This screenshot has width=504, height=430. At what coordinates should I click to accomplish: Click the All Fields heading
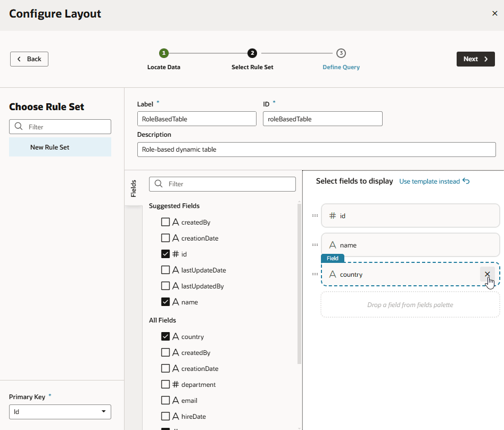click(162, 320)
